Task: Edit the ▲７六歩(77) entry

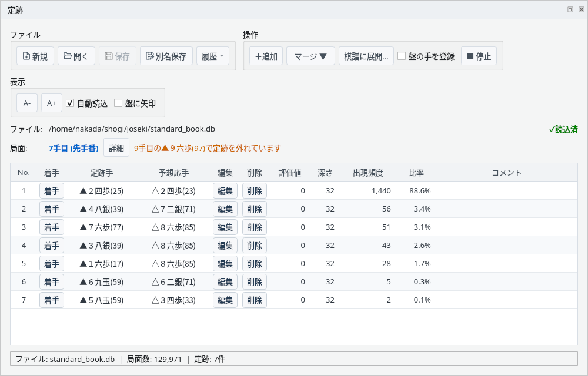Action: pyautogui.click(x=225, y=227)
